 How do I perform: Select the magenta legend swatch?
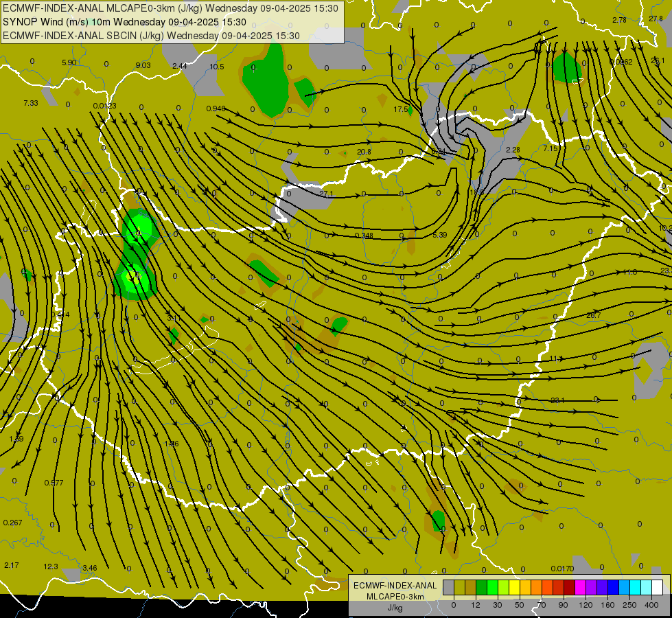coord(580,587)
